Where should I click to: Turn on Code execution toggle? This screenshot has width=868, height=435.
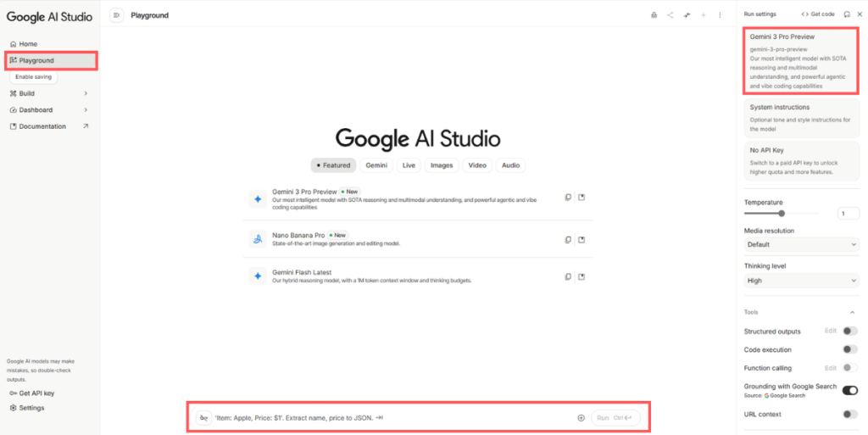point(849,349)
